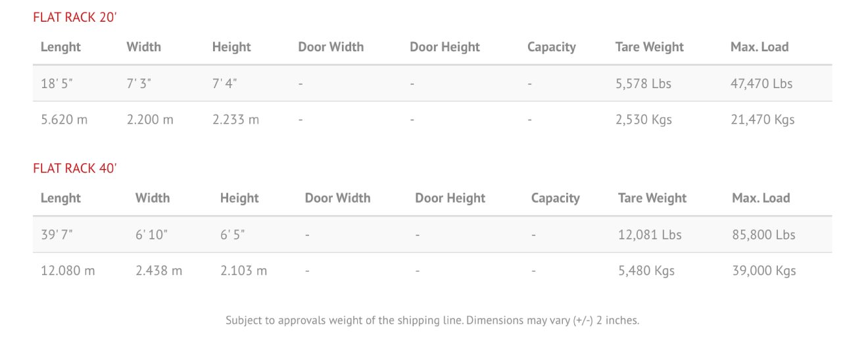Image resolution: width=868 pixels, height=340 pixels.
Task: Click the 12.080 m length cell
Action: 68,271
